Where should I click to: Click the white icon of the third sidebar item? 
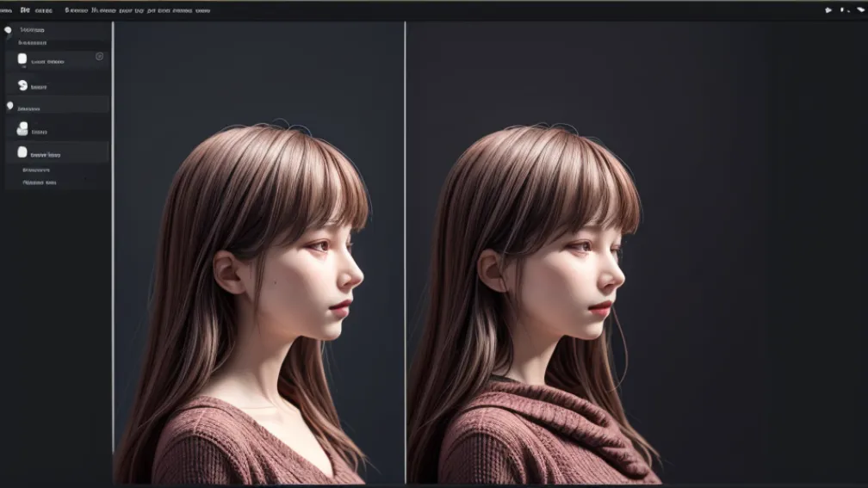pos(22,129)
